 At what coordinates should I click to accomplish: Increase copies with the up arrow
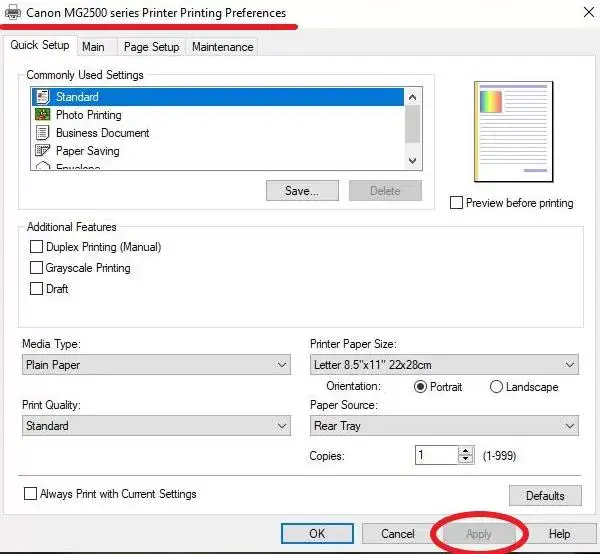coord(465,451)
